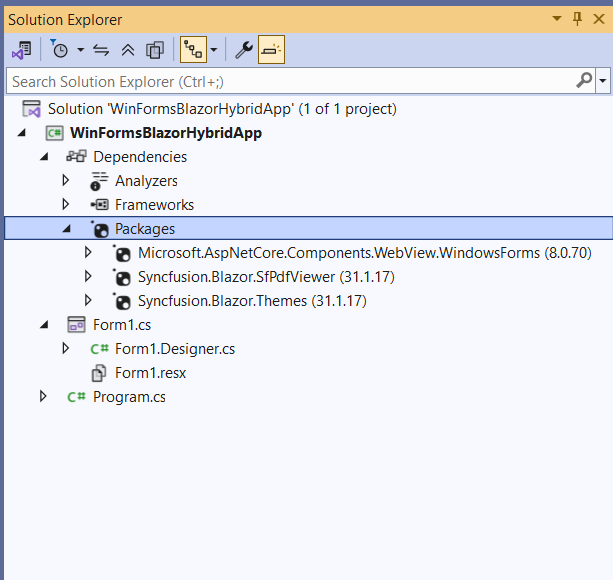
Task: Switch between solutions and folder views icon
Action: coord(22,50)
